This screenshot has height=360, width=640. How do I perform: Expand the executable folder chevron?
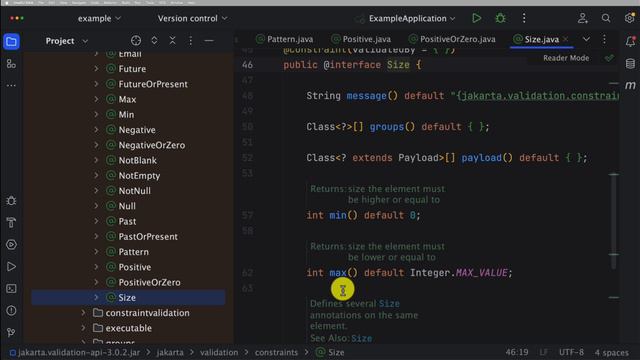coord(83,328)
